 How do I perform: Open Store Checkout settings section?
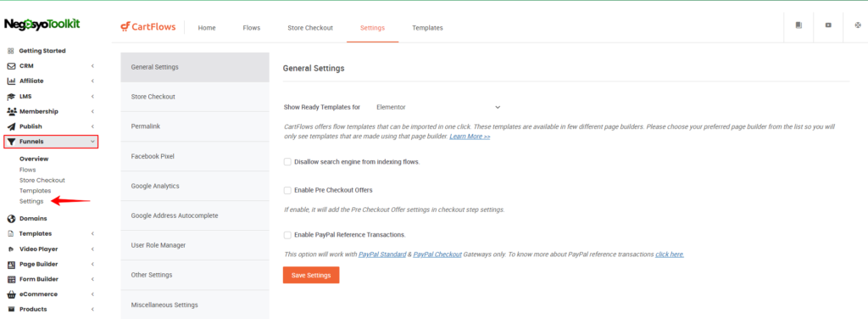(195, 97)
